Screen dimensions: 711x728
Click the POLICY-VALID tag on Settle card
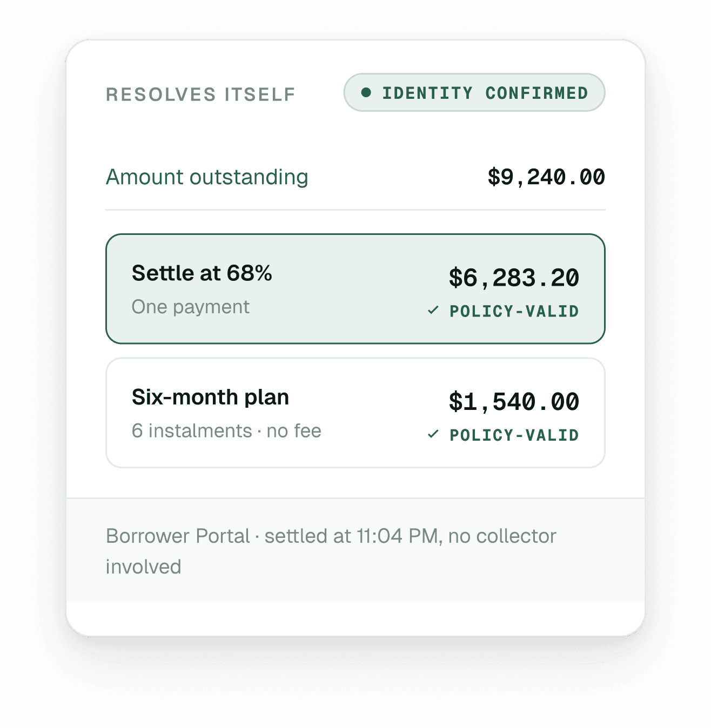[514, 311]
